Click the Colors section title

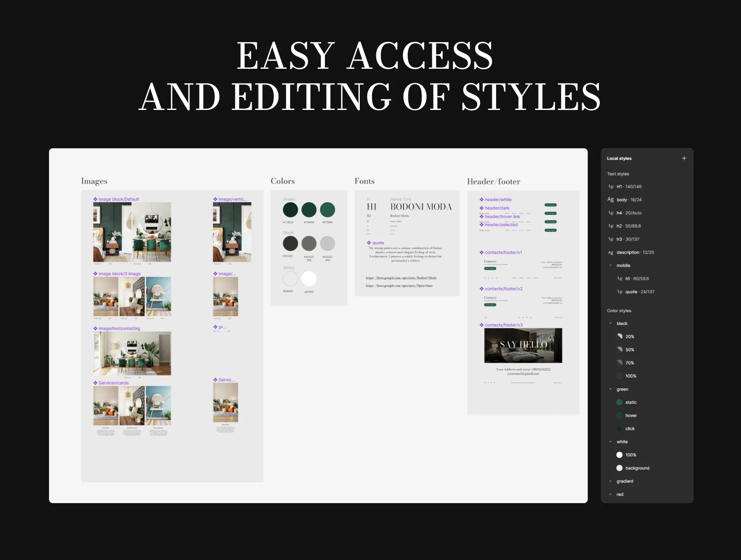(283, 181)
